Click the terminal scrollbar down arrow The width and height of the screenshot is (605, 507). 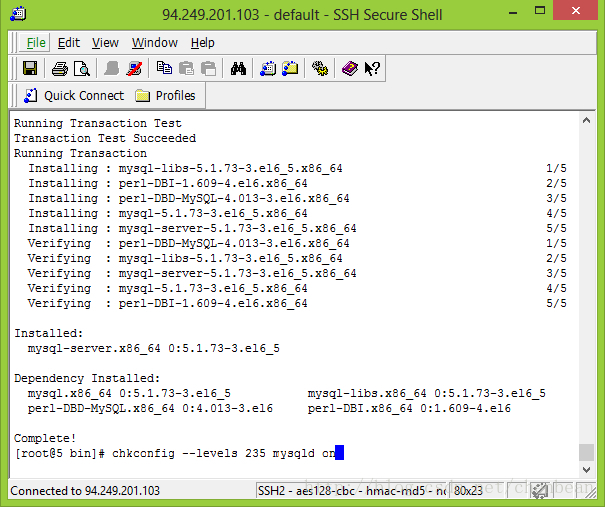click(586, 470)
